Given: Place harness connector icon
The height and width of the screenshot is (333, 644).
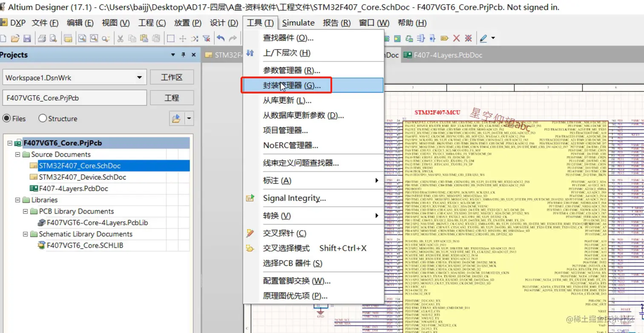Looking at the screenshot, I should pyautogui.click(x=421, y=38).
